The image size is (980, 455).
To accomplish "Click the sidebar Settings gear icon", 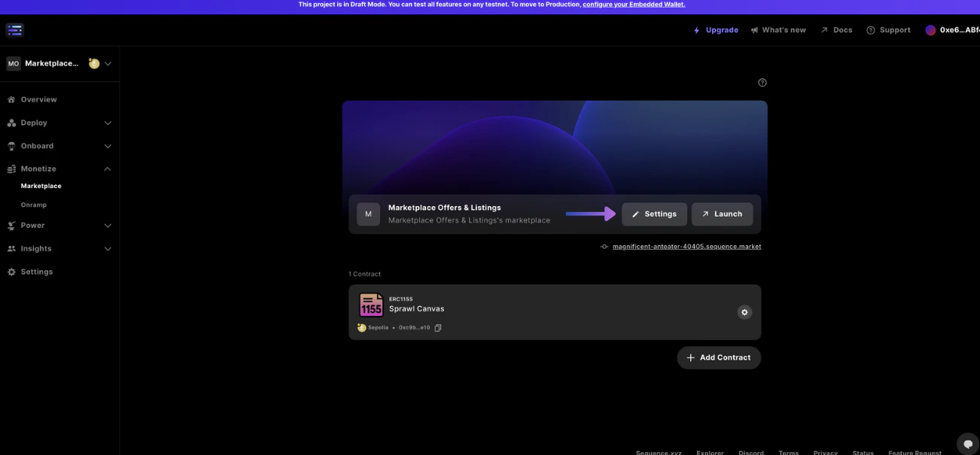I will (x=11, y=272).
